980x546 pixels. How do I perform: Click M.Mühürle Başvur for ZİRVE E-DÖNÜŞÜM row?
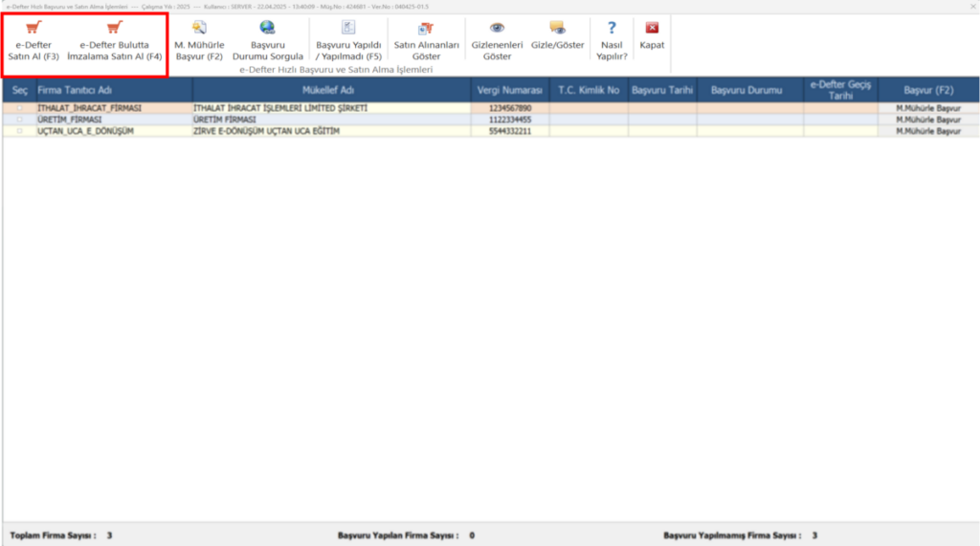coord(928,131)
